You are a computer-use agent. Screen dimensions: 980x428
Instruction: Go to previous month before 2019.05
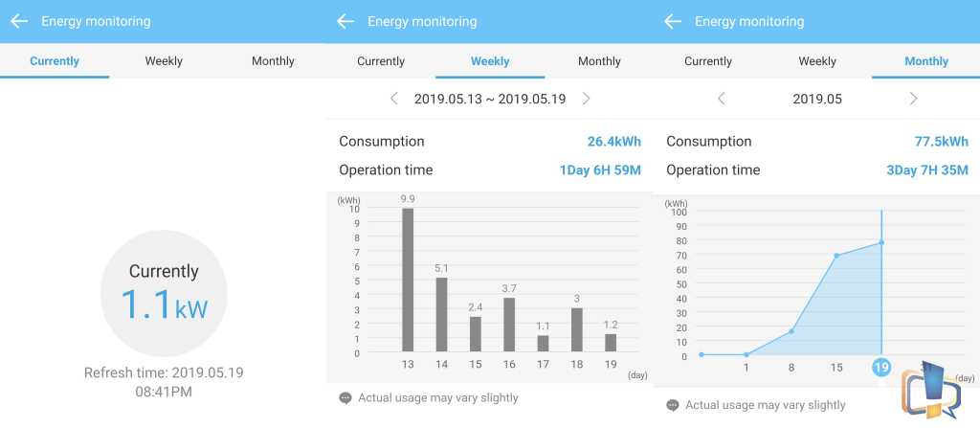tap(722, 99)
